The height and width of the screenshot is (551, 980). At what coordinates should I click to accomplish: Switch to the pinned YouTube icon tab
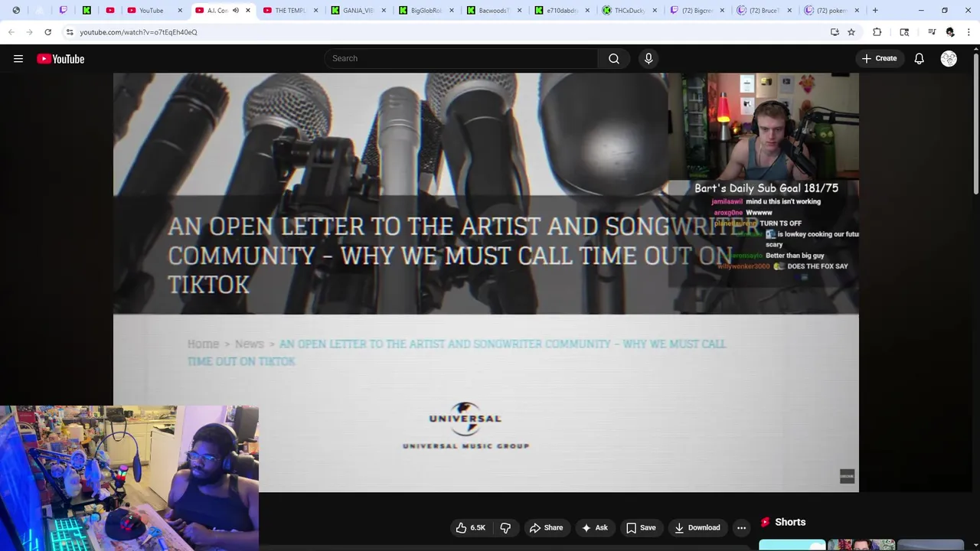[110, 11]
